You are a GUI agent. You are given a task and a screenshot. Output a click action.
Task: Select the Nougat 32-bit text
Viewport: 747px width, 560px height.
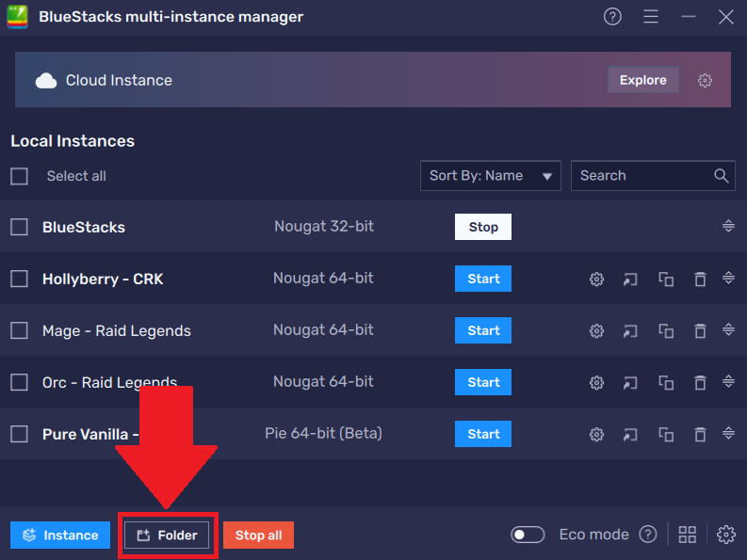pyautogui.click(x=324, y=226)
